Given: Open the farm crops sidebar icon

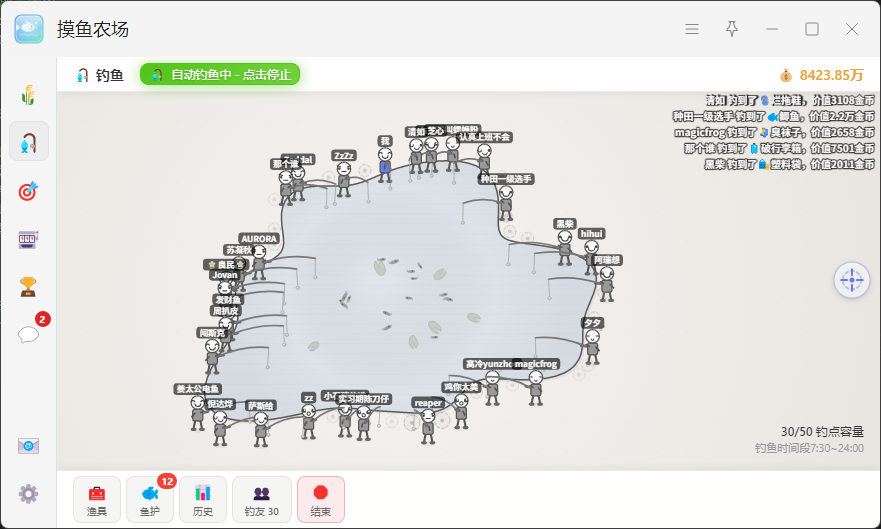Looking at the screenshot, I should (x=28, y=95).
